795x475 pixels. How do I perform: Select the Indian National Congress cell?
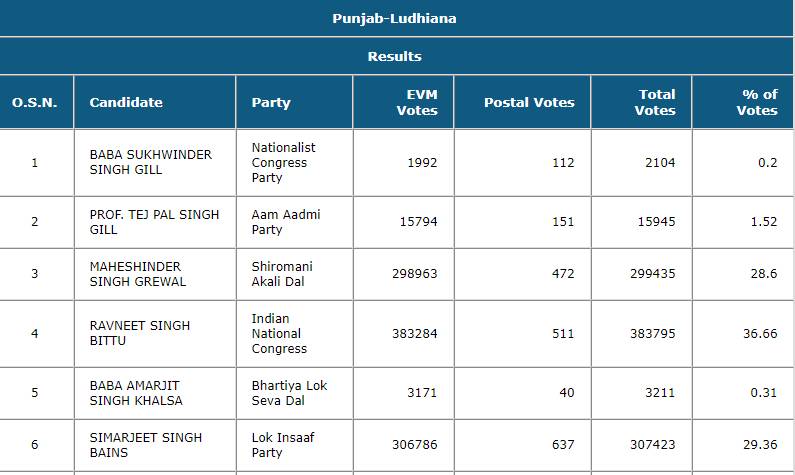coord(279,333)
